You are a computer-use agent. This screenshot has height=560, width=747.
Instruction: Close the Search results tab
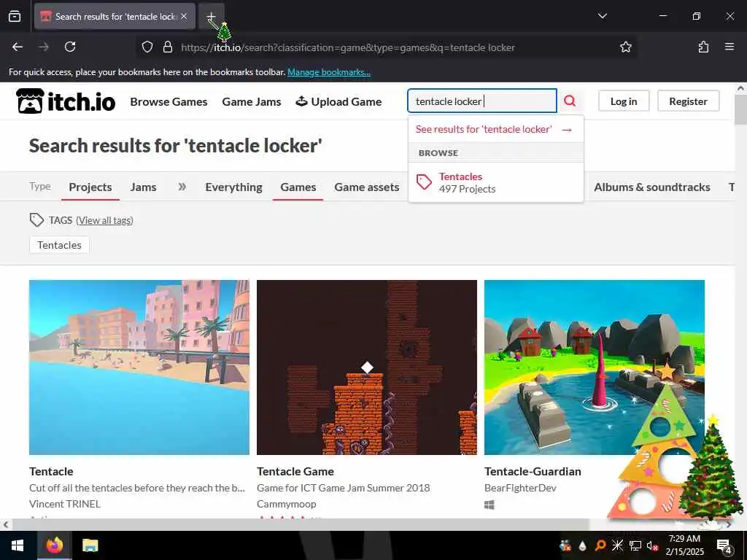click(184, 16)
